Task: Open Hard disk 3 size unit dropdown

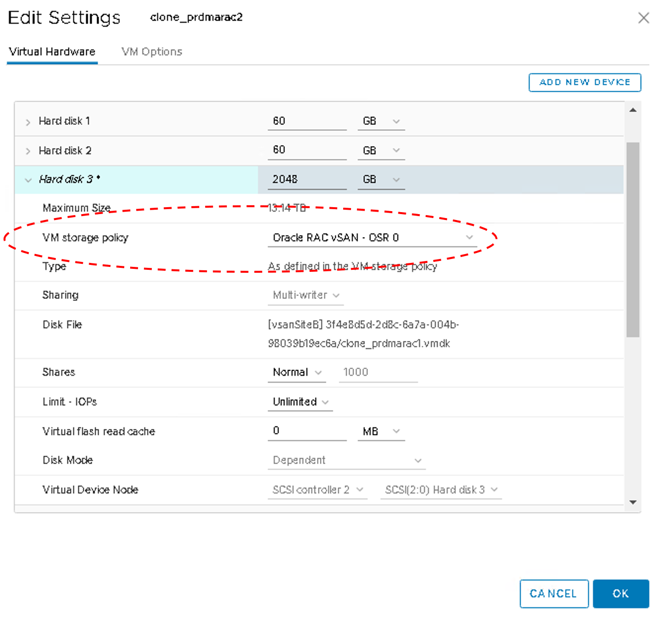Action: point(381,180)
